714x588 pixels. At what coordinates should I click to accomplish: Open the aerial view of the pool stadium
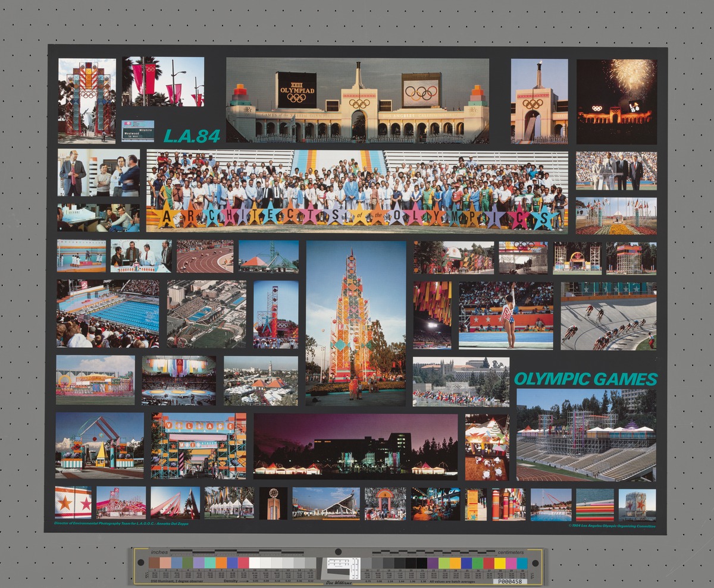[x=206, y=313]
